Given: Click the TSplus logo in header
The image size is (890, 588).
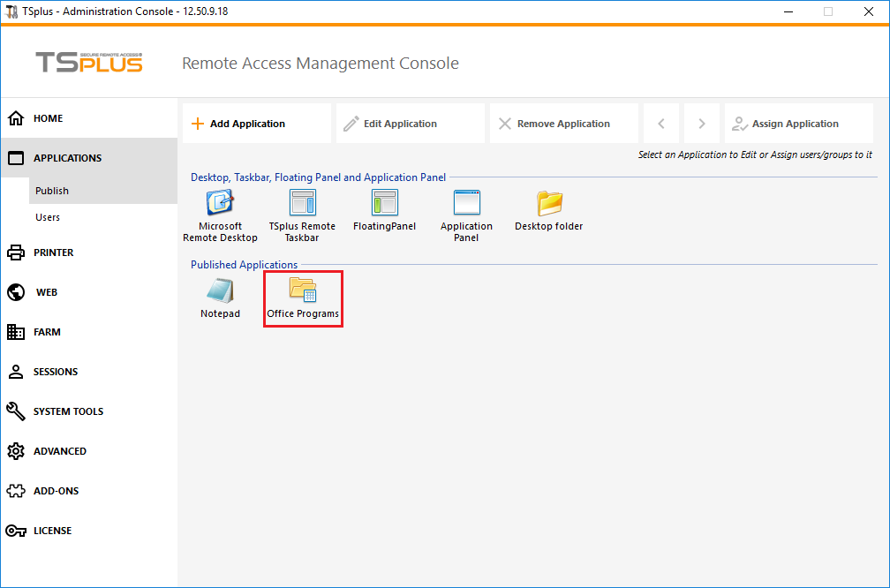Looking at the screenshot, I should (x=88, y=63).
